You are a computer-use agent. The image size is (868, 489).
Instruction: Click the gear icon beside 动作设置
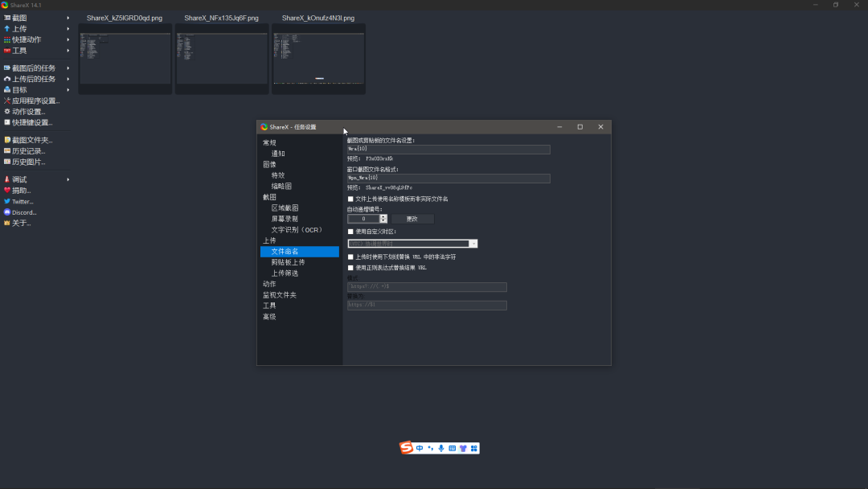point(7,111)
